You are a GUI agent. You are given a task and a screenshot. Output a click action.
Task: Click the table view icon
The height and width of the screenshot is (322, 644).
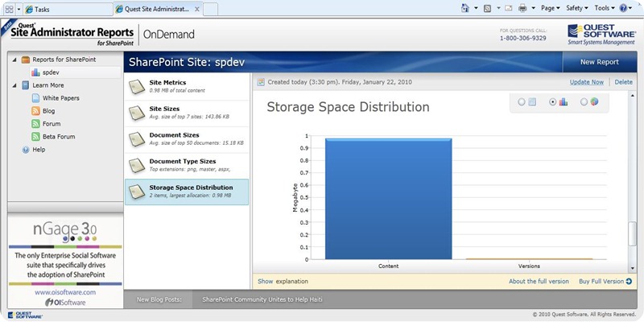pyautogui.click(x=532, y=102)
